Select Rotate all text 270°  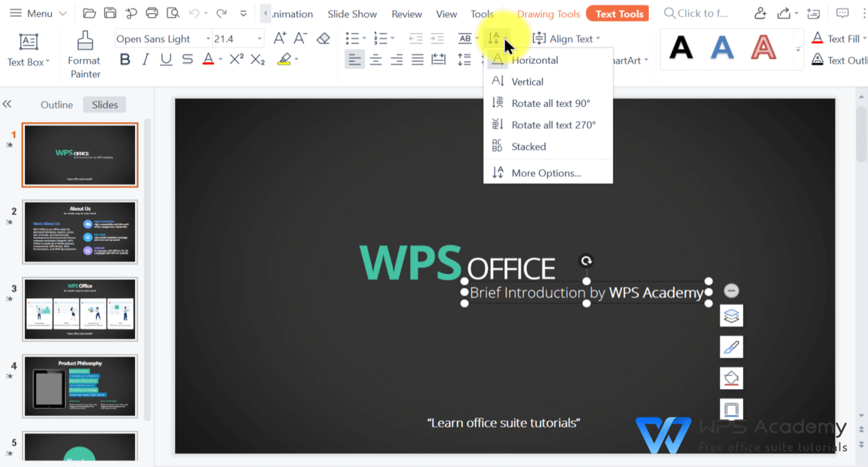tap(548, 125)
